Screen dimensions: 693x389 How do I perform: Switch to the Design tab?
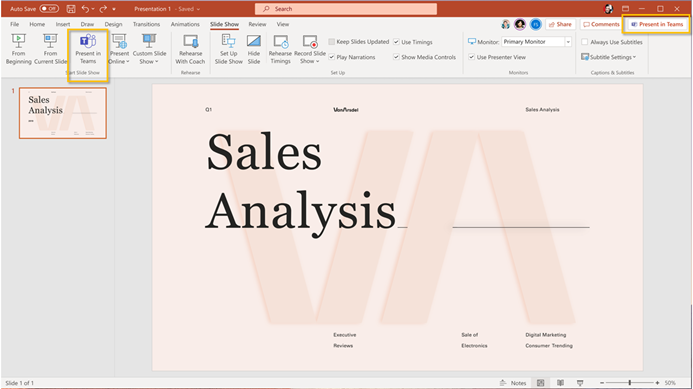[x=113, y=24]
